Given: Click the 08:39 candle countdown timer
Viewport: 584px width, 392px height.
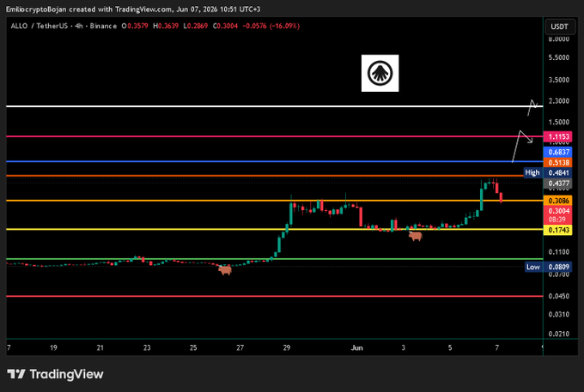Looking at the screenshot, I should pos(558,220).
